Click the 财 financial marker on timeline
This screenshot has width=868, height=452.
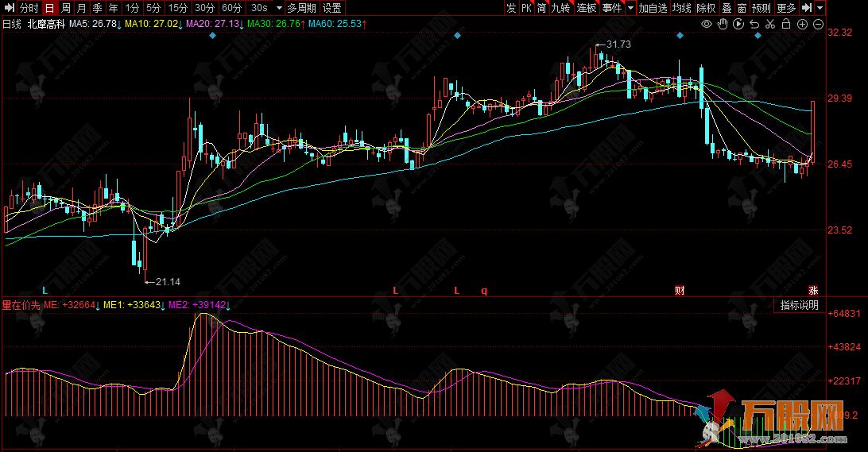pos(680,290)
